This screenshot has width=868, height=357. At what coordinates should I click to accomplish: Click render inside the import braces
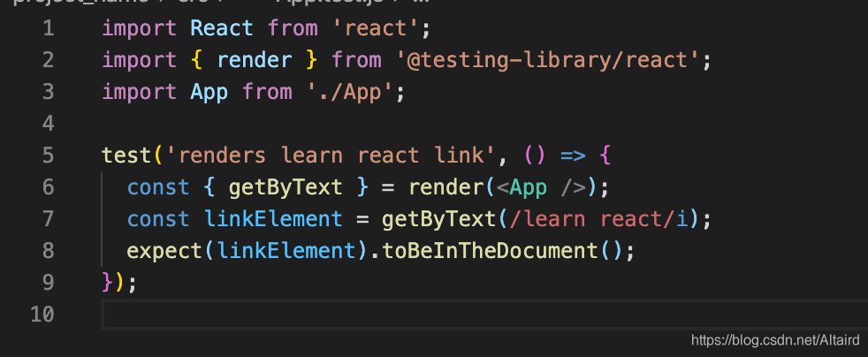pyautogui.click(x=254, y=60)
